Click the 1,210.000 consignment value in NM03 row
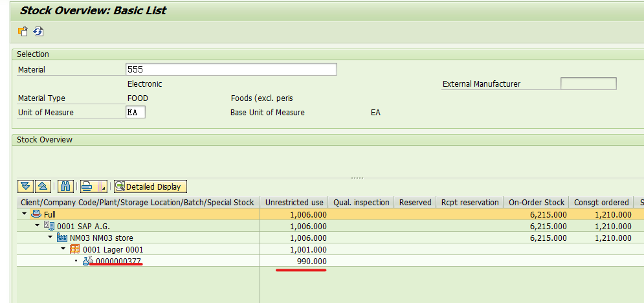This screenshot has width=644, height=303. click(613, 238)
